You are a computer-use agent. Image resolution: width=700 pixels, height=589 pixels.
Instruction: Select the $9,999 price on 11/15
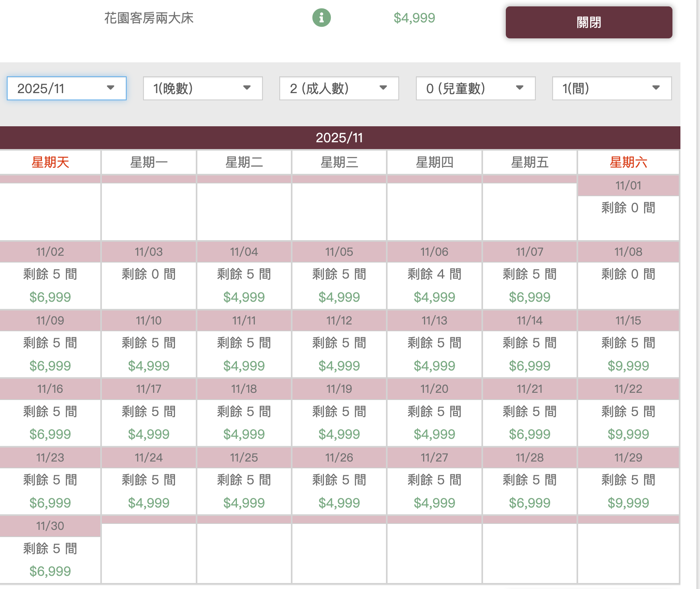pyautogui.click(x=628, y=366)
